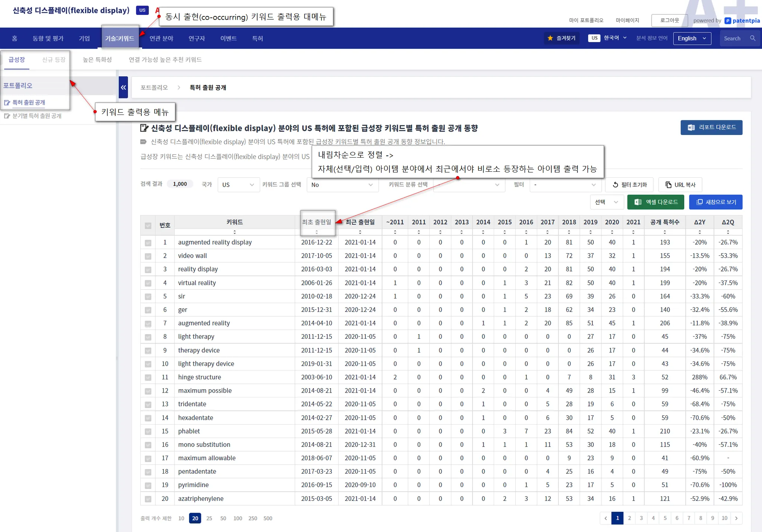Open the 연관 분야 menu

(161, 38)
